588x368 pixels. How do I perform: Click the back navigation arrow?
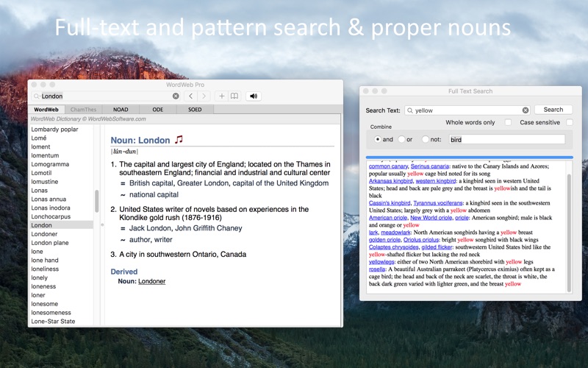pos(190,96)
